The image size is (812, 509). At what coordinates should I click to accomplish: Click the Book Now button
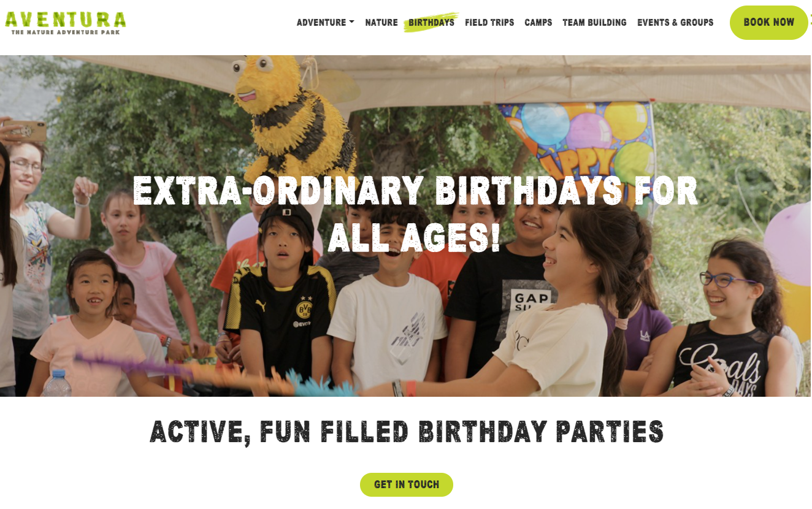click(x=768, y=23)
